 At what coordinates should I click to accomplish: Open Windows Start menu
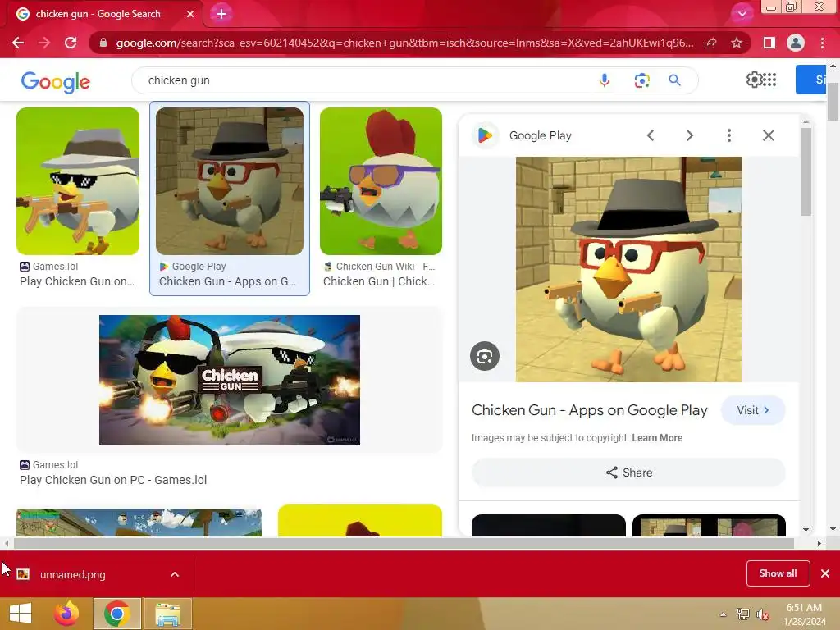click(20, 614)
